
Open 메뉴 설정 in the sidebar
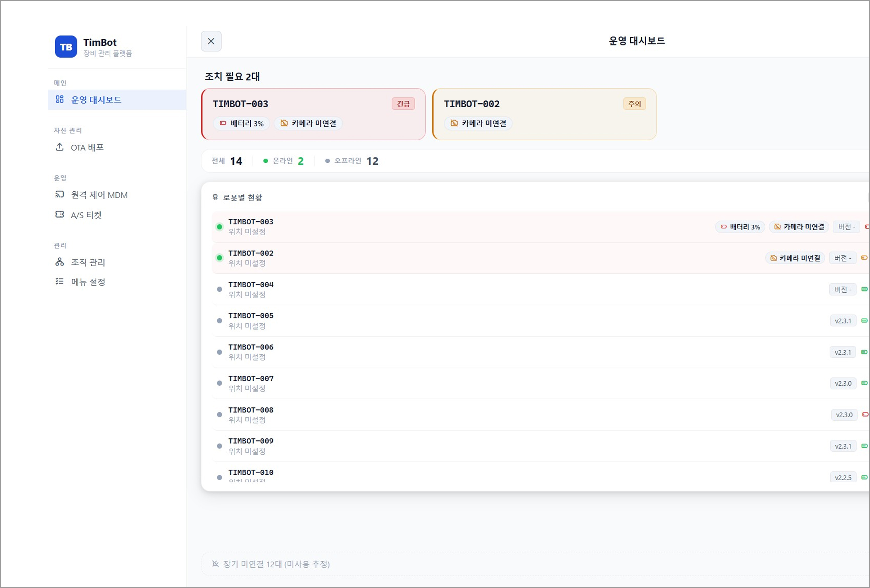coord(117,282)
